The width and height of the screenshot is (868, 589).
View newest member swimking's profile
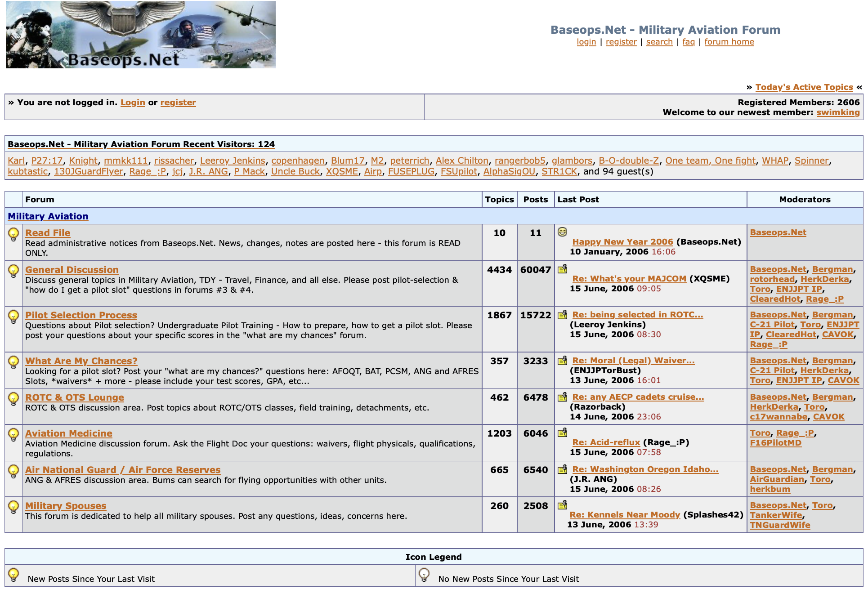(x=838, y=112)
